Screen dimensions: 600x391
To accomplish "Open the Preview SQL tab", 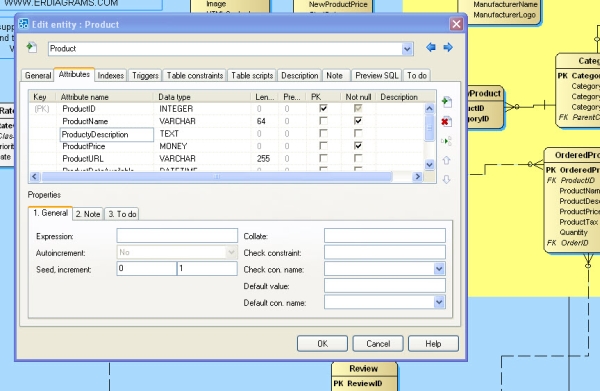I will (x=377, y=75).
